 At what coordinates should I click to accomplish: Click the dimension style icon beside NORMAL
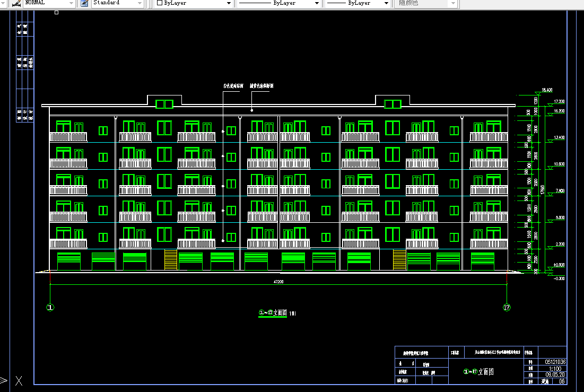coord(16,3)
